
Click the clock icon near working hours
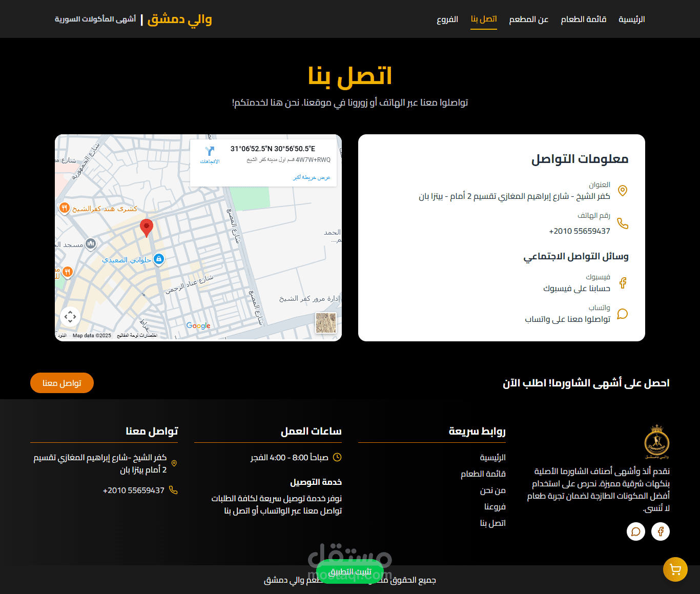coord(337,457)
